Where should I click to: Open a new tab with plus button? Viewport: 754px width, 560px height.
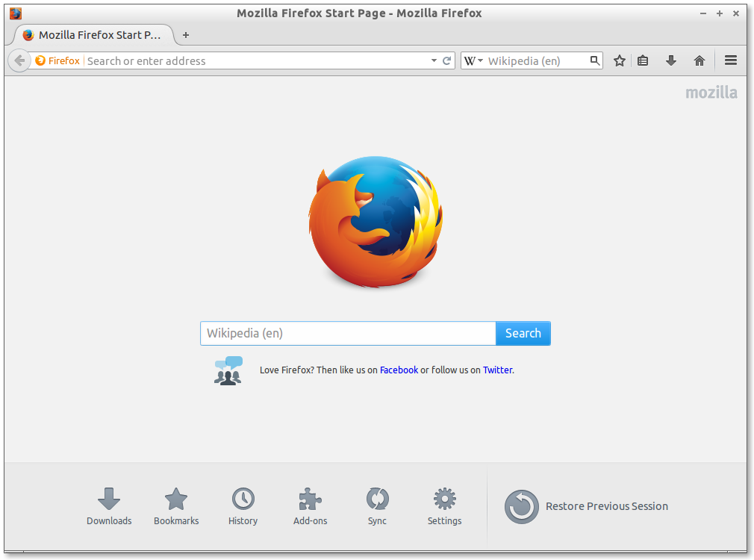point(186,35)
